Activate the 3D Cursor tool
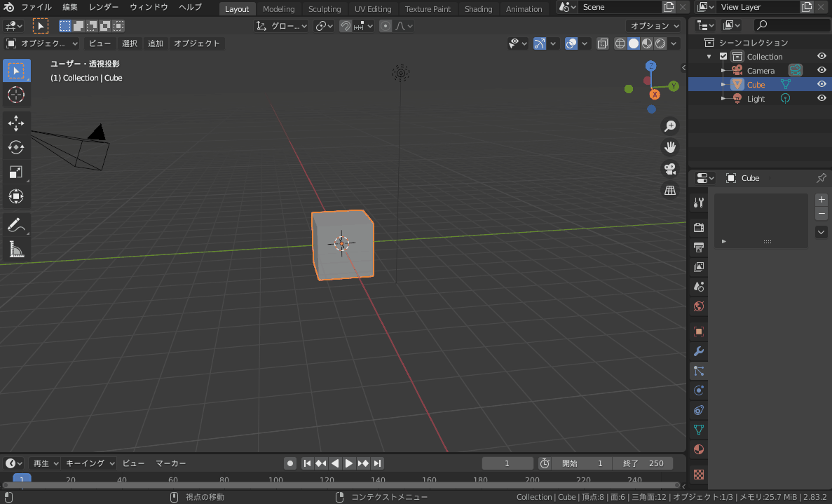This screenshot has height=504, width=832. [x=15, y=95]
